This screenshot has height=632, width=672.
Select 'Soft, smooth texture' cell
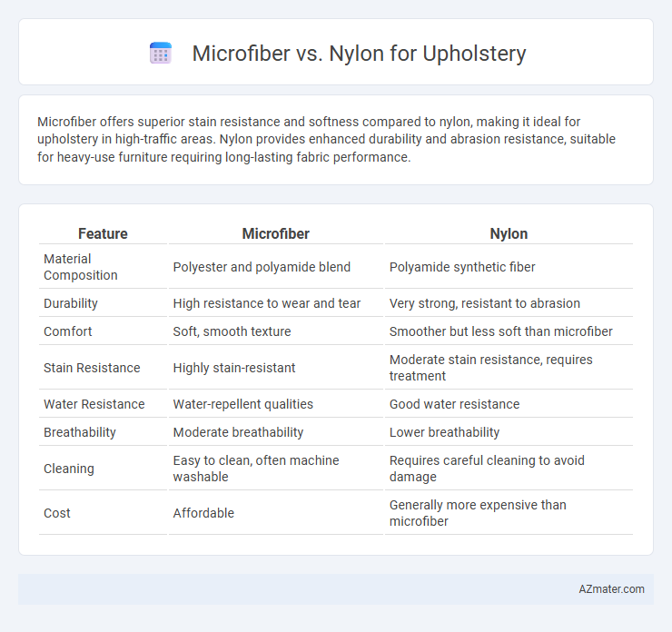click(232, 331)
